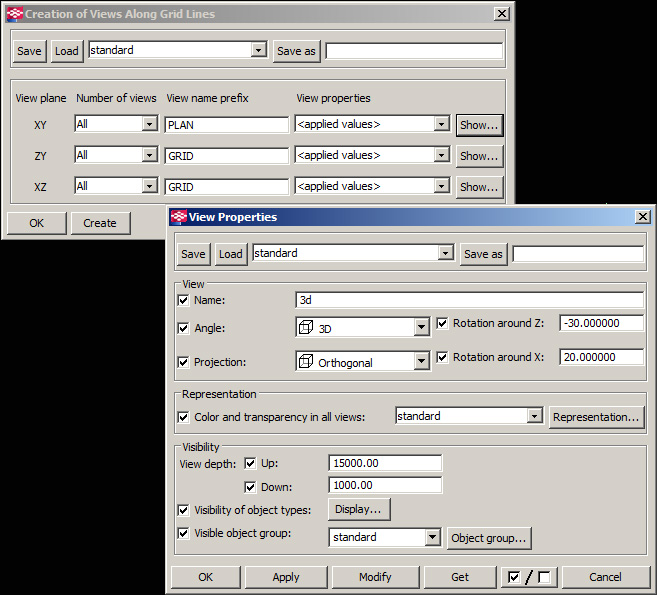Click Load in Creation of Views dialog

click(67, 51)
